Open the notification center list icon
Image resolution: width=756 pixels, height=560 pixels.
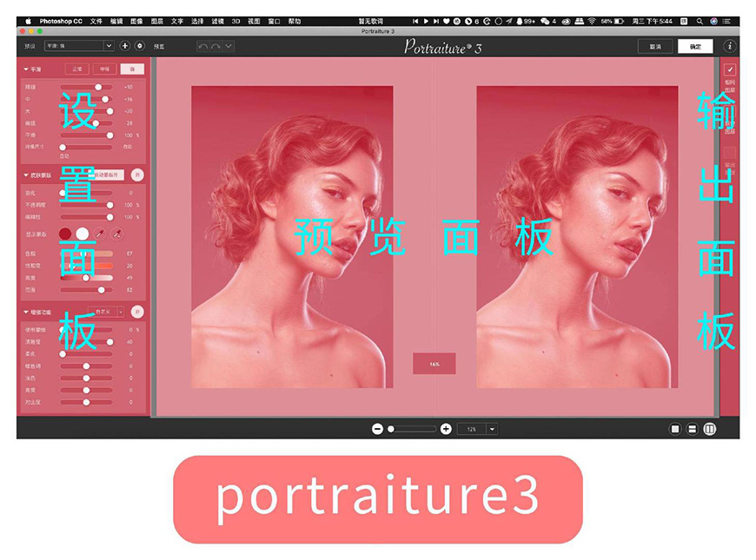pos(726,21)
